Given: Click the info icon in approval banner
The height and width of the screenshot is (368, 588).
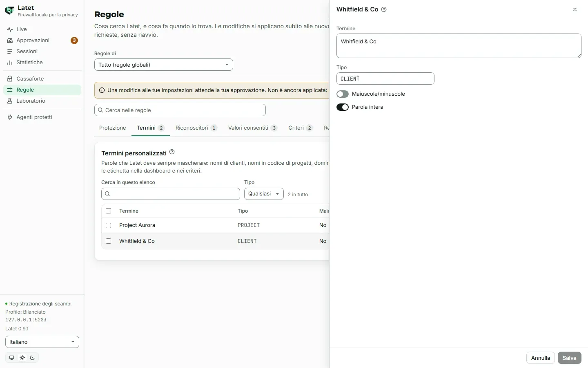Looking at the screenshot, I should click(102, 90).
